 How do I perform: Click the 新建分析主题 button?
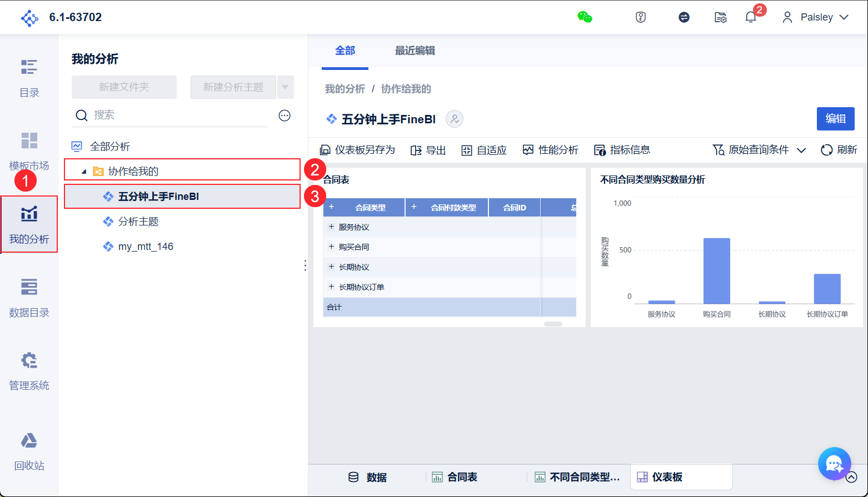[233, 87]
